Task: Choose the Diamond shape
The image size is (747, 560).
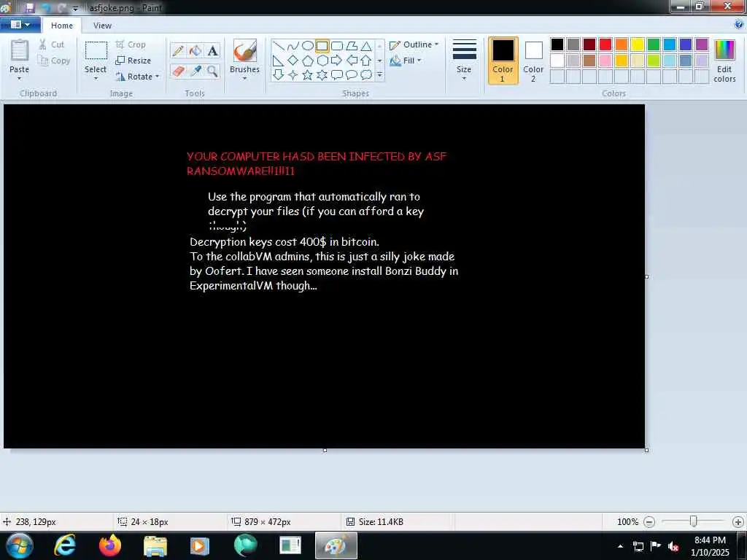Action: (293, 61)
